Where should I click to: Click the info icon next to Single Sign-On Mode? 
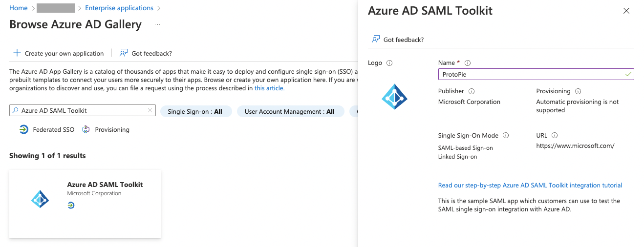[506, 135]
